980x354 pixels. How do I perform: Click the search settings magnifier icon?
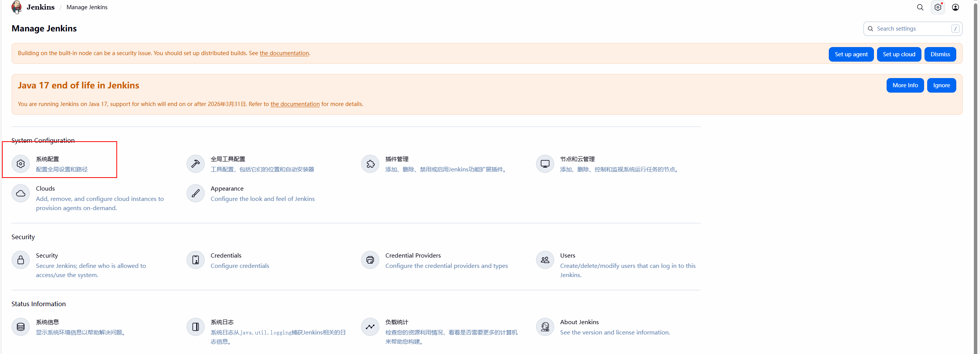pos(871,29)
